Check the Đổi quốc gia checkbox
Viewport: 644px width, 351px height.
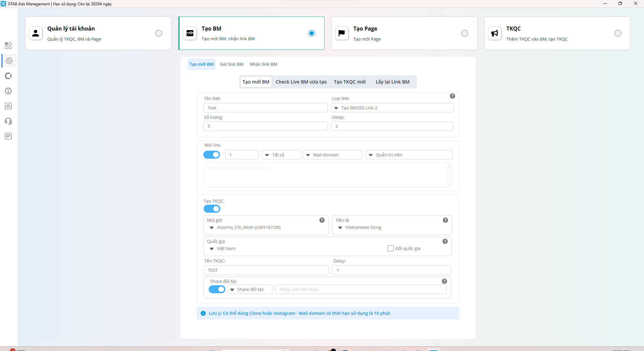click(390, 248)
